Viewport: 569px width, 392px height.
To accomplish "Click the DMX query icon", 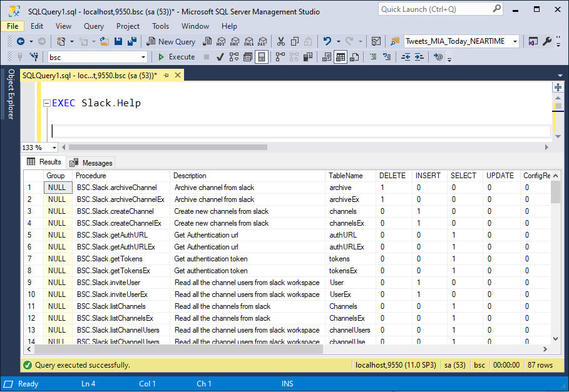I will coord(234,42).
